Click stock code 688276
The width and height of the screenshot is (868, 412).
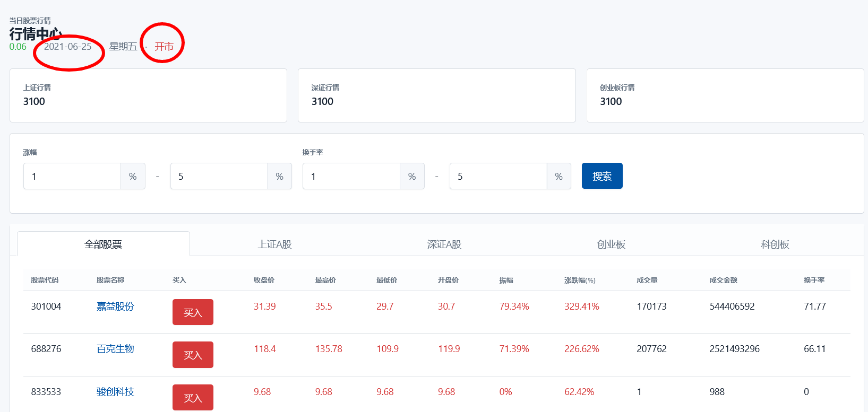click(x=46, y=349)
